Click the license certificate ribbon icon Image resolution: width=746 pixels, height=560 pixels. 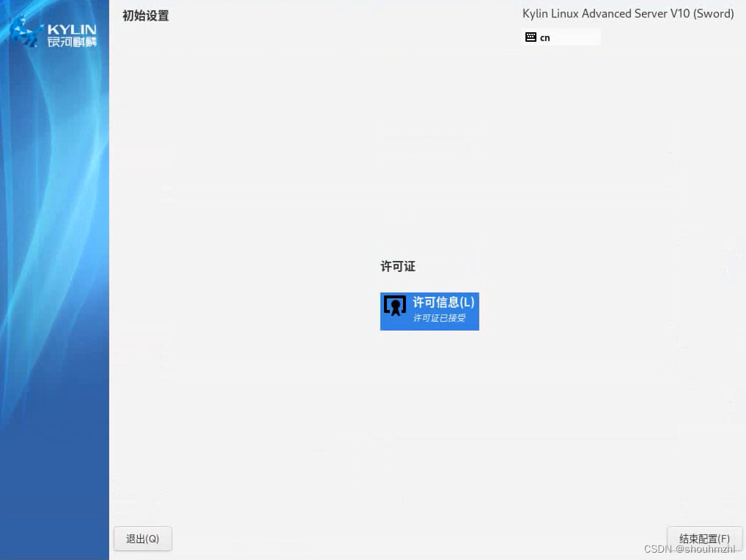[x=395, y=306]
